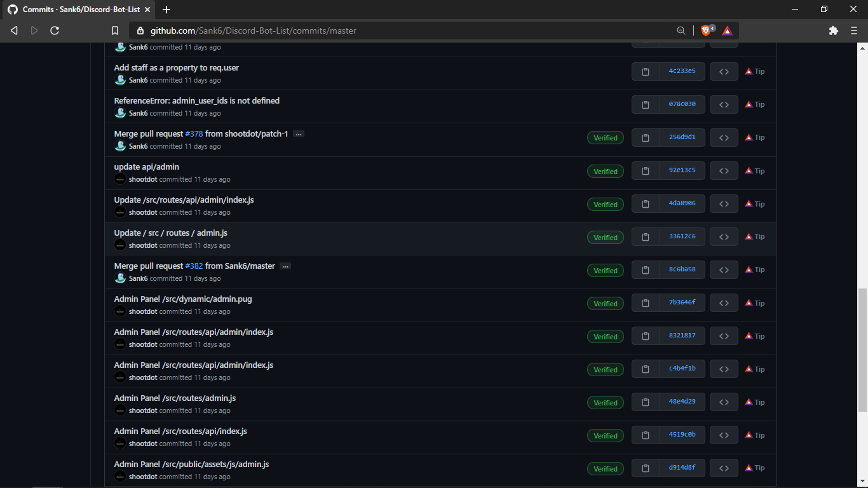View commit 92e13c5 details
868x488 pixels.
(682, 170)
